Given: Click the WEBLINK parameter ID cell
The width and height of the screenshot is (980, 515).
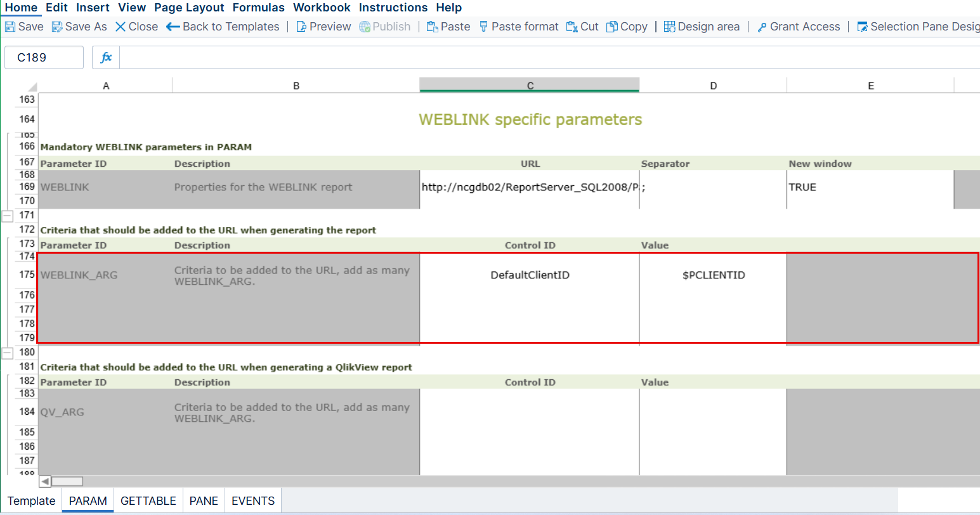Looking at the screenshot, I should [105, 187].
